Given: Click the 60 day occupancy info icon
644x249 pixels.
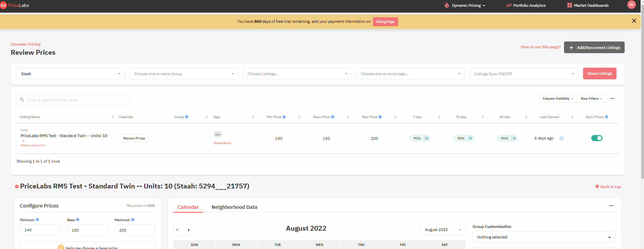Looking at the screenshot, I should click(x=514, y=138).
